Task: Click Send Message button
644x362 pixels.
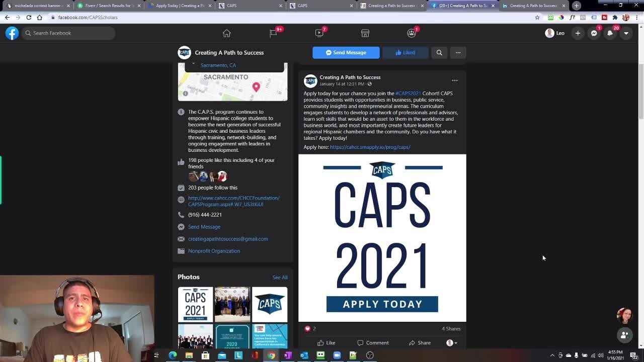Action: tap(346, 52)
